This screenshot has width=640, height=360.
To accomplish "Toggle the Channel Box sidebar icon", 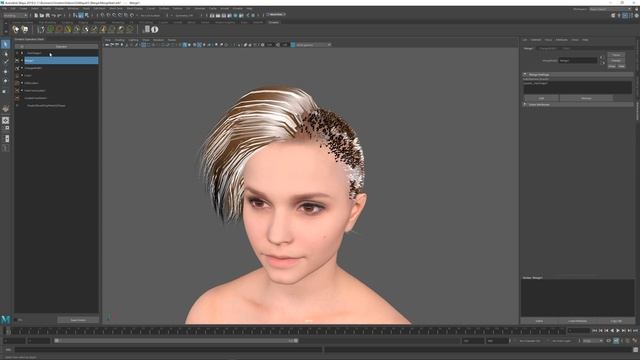I will (x=636, y=15).
